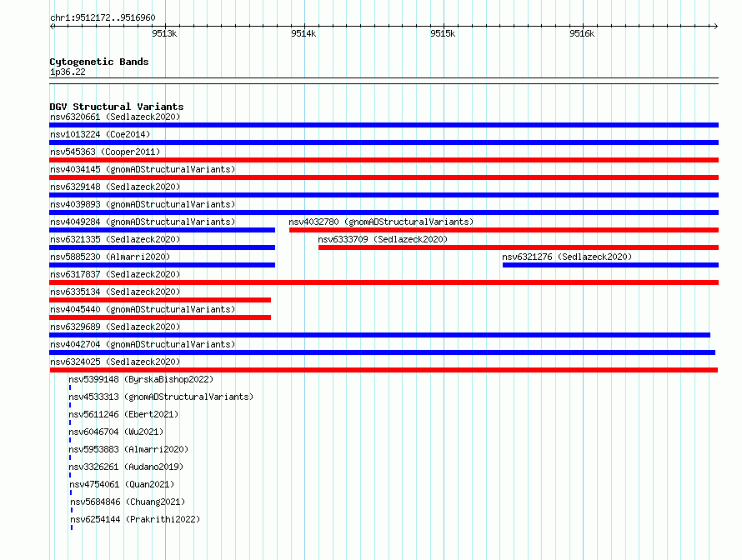742x560 pixels.
Task: Open variant nsv6254144 (Prakrithi2022) label
Action: 135,519
